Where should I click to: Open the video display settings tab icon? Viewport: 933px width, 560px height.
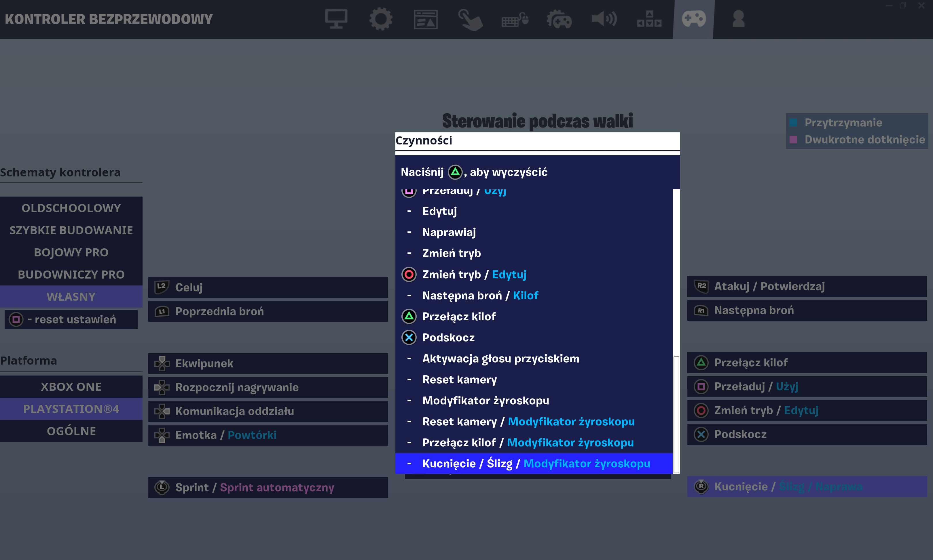[x=336, y=19]
